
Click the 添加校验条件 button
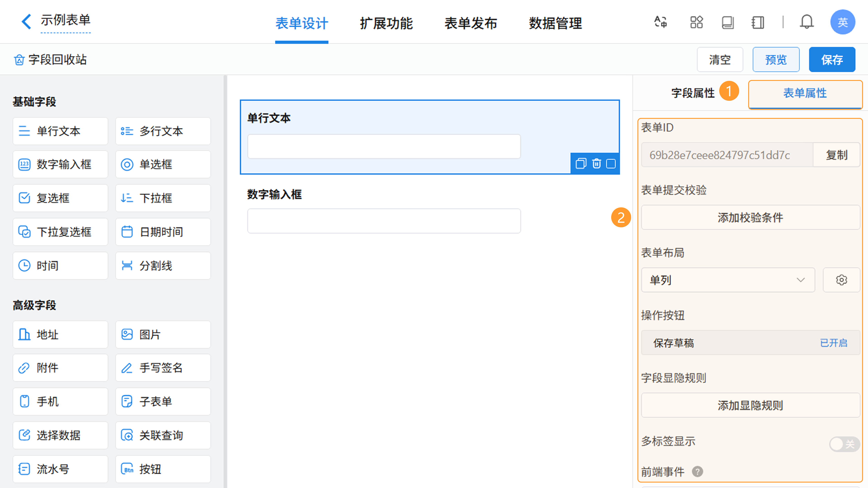point(750,218)
